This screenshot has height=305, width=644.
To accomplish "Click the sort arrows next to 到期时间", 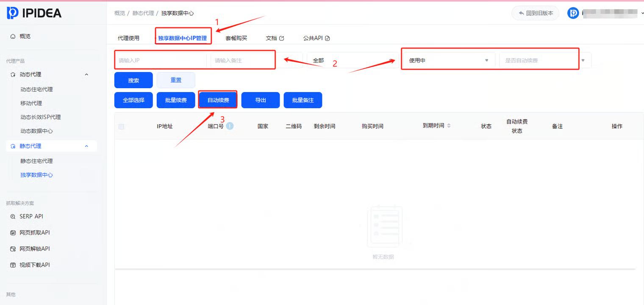I will [x=449, y=126].
